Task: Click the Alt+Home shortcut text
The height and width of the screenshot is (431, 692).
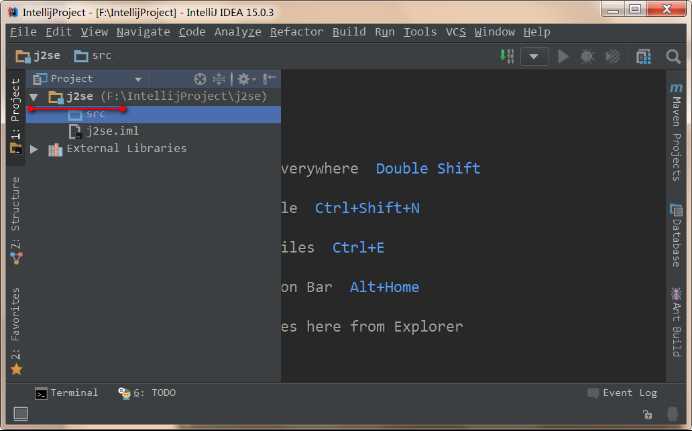Action: 384,287
